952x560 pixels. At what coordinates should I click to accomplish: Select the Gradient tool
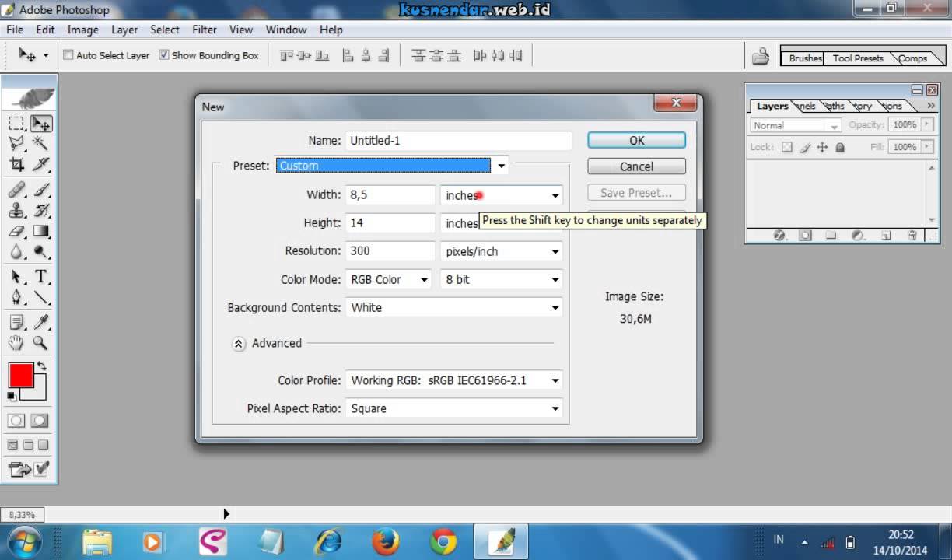tap(41, 231)
